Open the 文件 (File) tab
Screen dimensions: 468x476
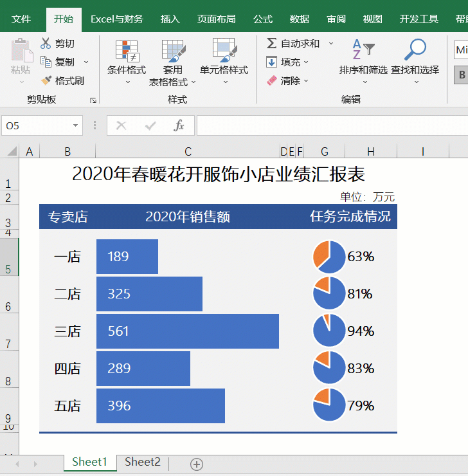coord(21,19)
